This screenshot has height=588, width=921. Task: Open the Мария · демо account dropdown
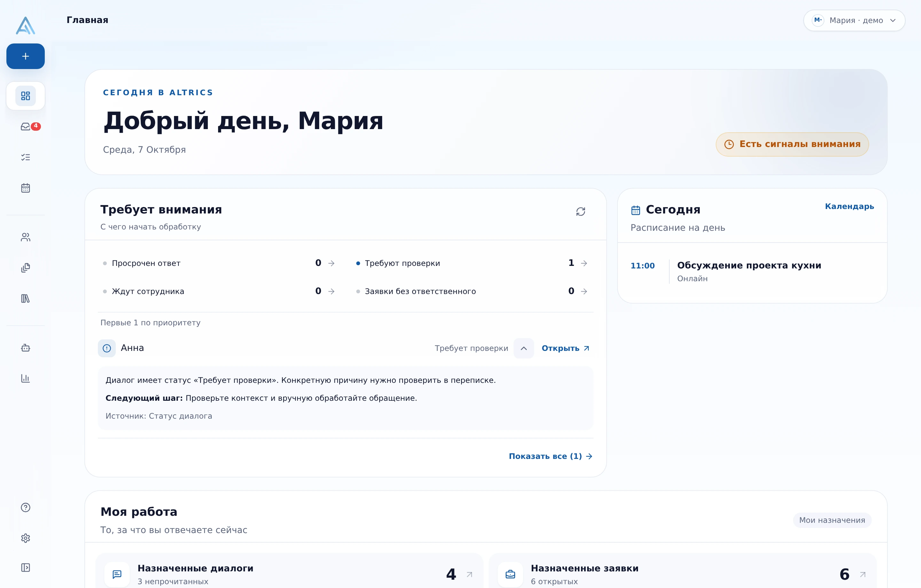click(854, 20)
